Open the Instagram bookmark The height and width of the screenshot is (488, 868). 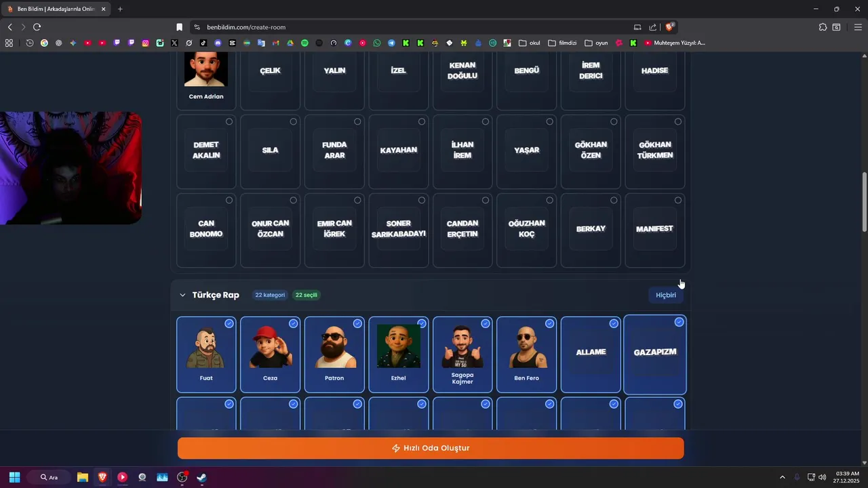click(x=146, y=43)
